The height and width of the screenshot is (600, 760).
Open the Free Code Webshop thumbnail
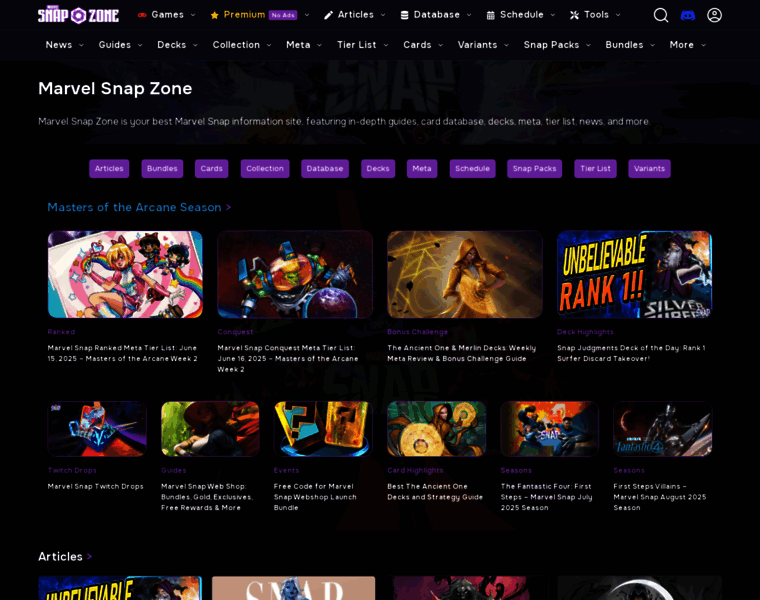[x=323, y=429]
